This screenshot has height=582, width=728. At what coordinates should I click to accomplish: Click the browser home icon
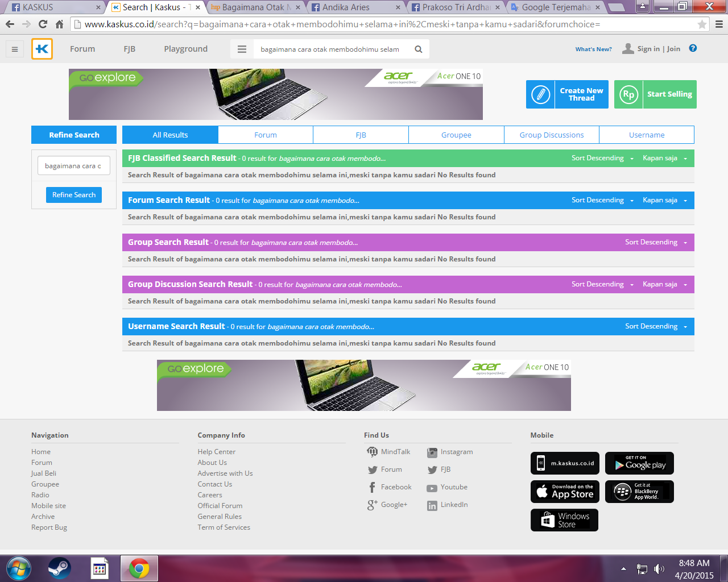[x=60, y=24]
